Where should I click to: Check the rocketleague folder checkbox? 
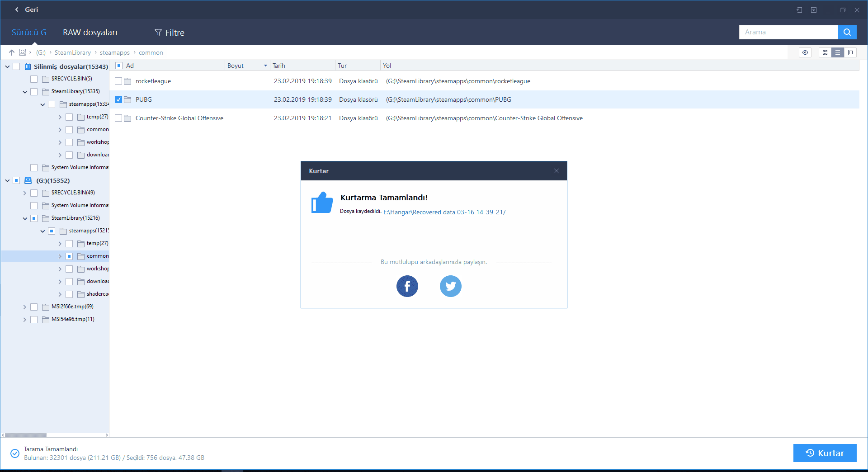[x=118, y=81]
